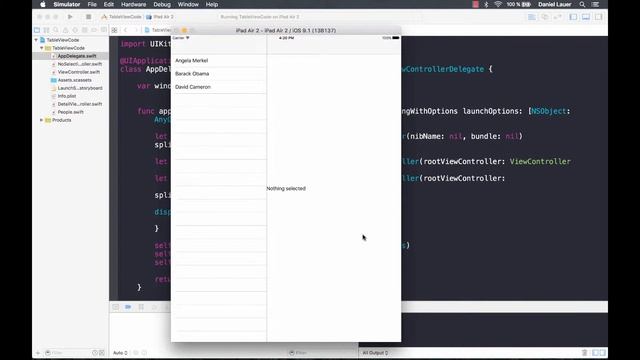This screenshot has height=360, width=640.
Task: Open the Breakpoint navigator icon
Action: tap(94, 30)
